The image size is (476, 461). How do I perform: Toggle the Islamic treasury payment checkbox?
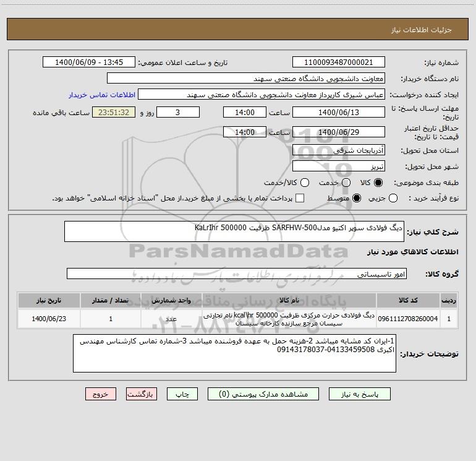tap(300, 198)
